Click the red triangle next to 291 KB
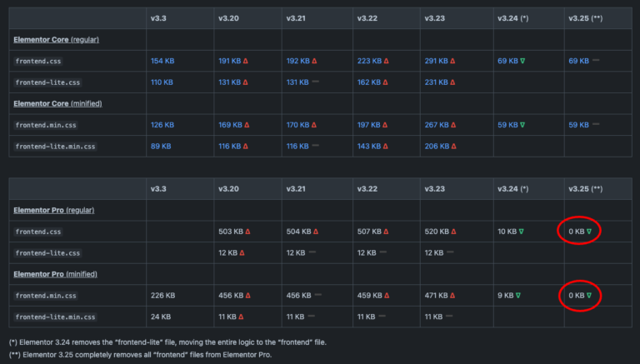Screen dimensions: 640x364 tap(452, 61)
